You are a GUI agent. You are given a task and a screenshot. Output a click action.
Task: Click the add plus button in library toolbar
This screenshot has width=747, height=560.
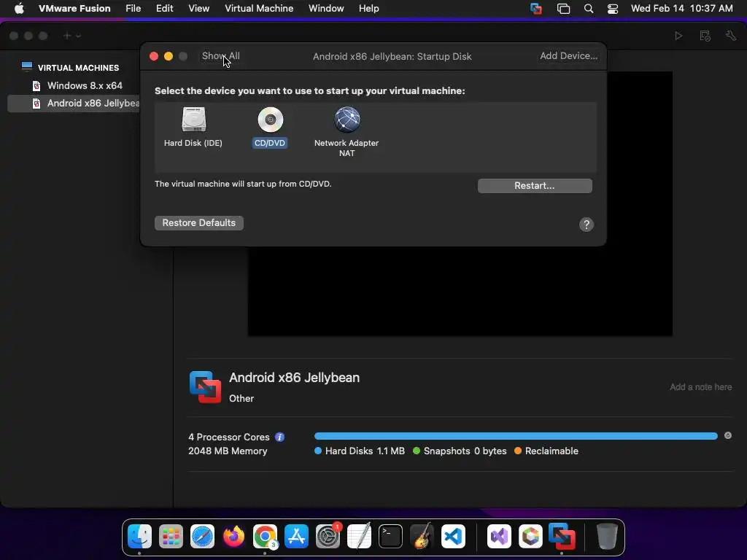66,36
